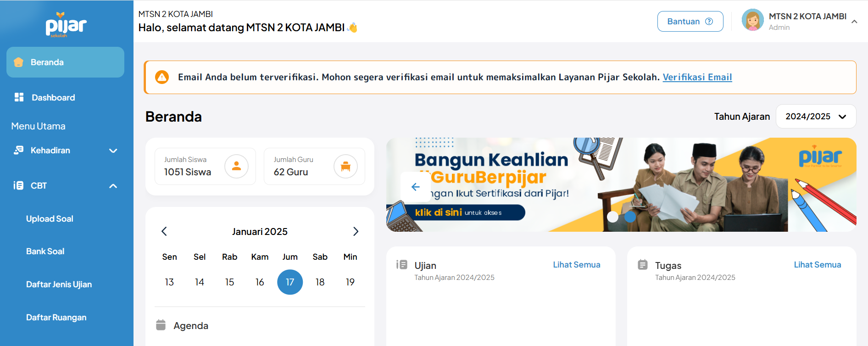Viewport: 868px width, 346px height.
Task: Open Upload Soal under CBT
Action: click(50, 219)
